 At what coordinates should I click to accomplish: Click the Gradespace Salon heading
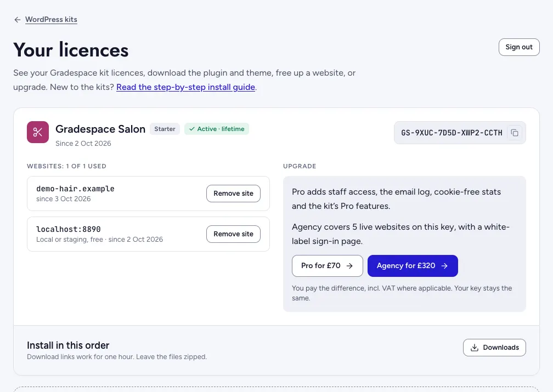pyautogui.click(x=100, y=129)
